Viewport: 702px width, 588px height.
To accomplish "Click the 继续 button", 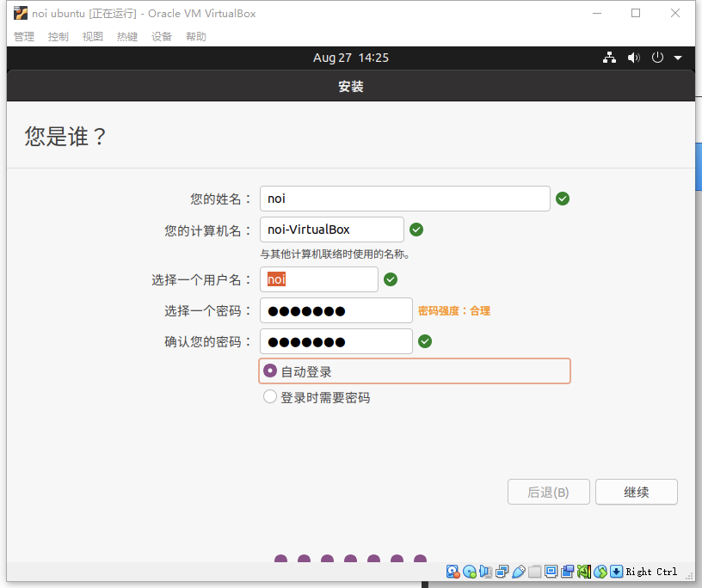I will click(637, 492).
